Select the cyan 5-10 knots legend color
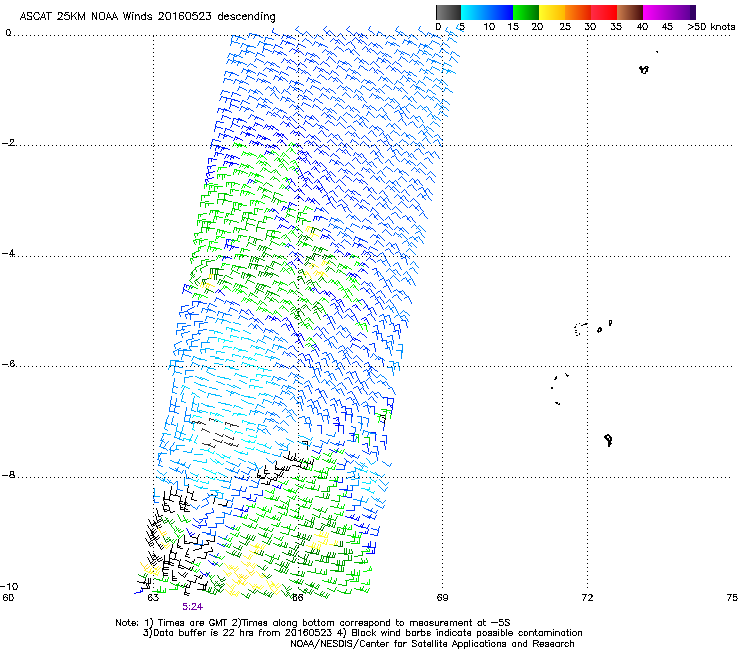This screenshot has width=740, height=650. click(474, 12)
